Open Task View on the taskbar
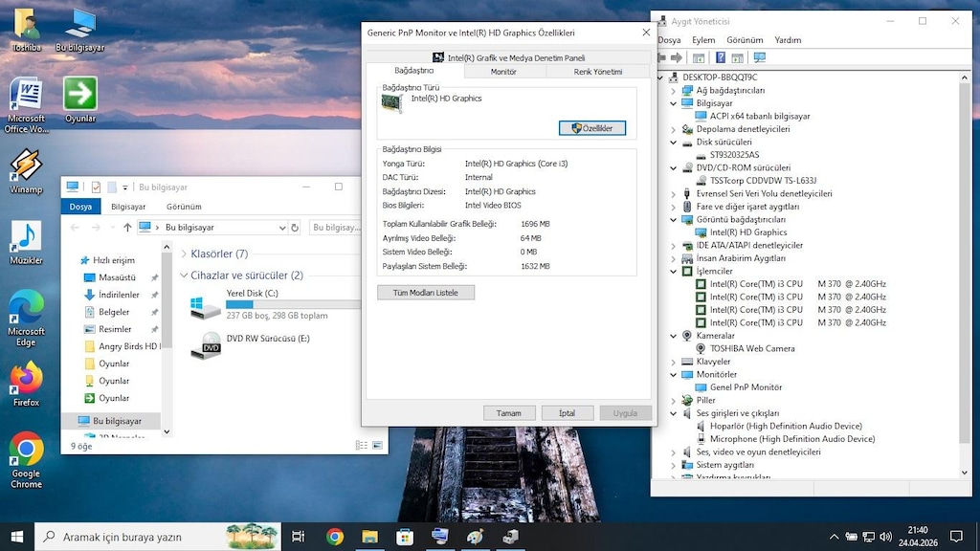Image resolution: width=980 pixels, height=551 pixels. [299, 537]
